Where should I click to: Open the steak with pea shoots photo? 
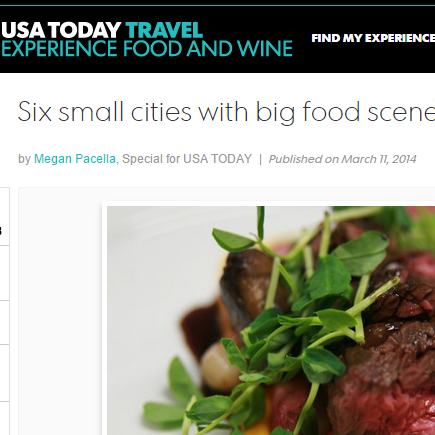(271, 320)
